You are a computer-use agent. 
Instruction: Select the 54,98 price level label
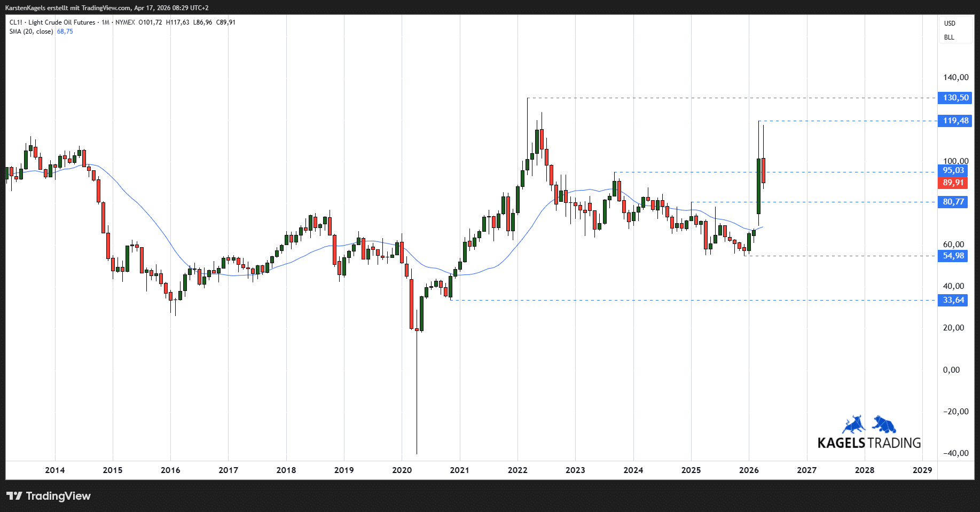953,256
